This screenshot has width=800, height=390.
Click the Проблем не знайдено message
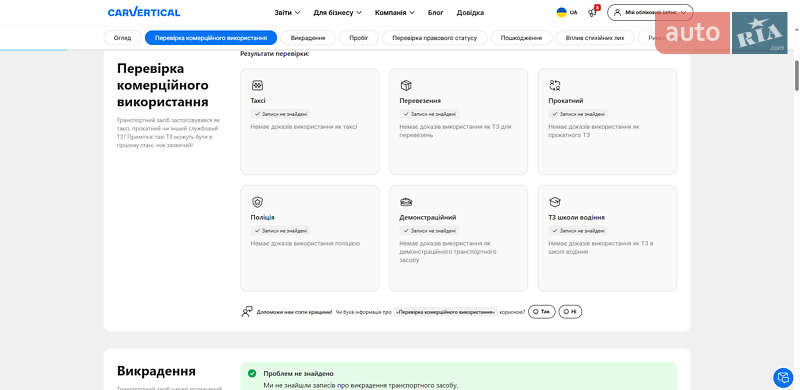[298, 374]
